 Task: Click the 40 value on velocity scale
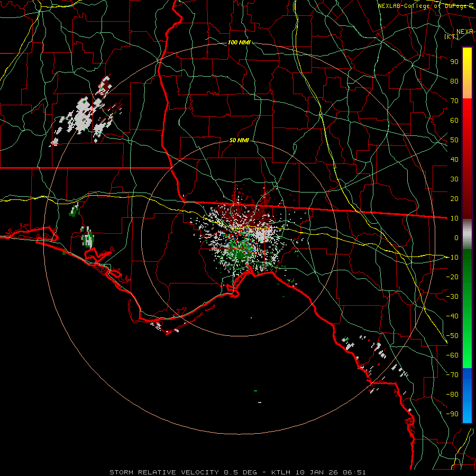pos(454,159)
